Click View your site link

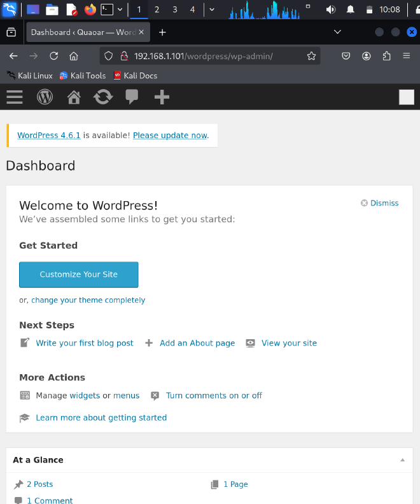pyautogui.click(x=289, y=343)
